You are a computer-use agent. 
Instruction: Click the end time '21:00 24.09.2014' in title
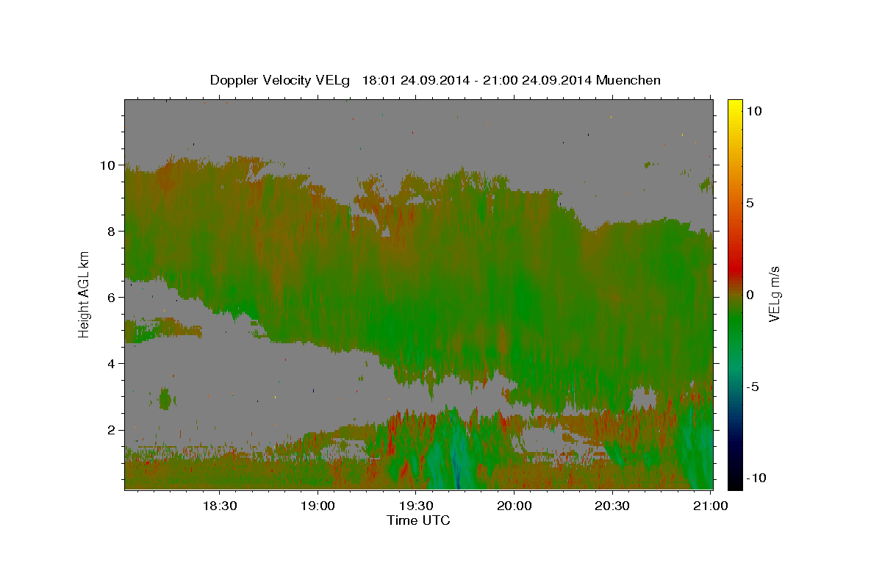tap(537, 80)
